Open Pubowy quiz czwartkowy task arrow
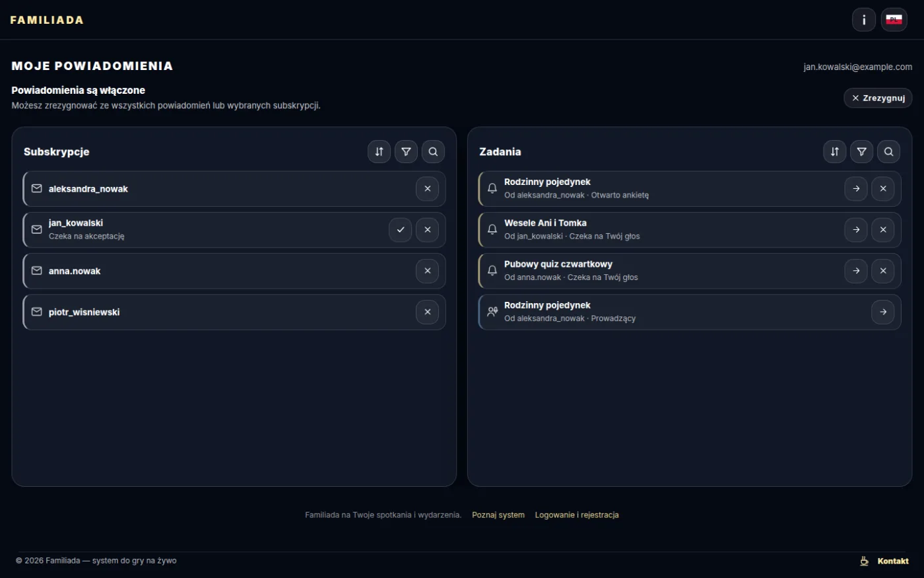Image resolution: width=924 pixels, height=578 pixels. pyautogui.click(x=856, y=271)
